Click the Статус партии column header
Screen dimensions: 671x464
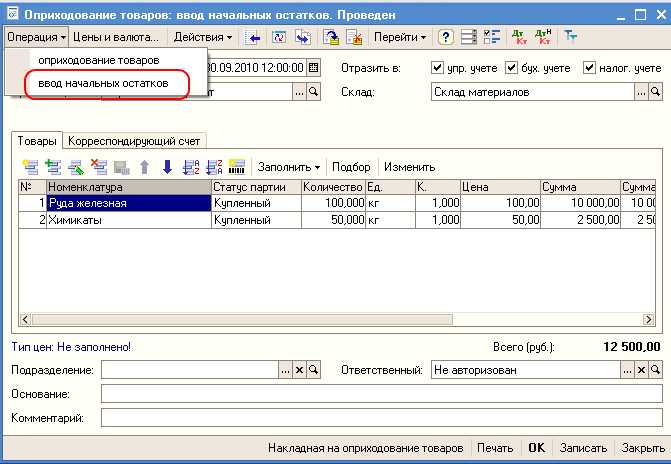click(256, 187)
